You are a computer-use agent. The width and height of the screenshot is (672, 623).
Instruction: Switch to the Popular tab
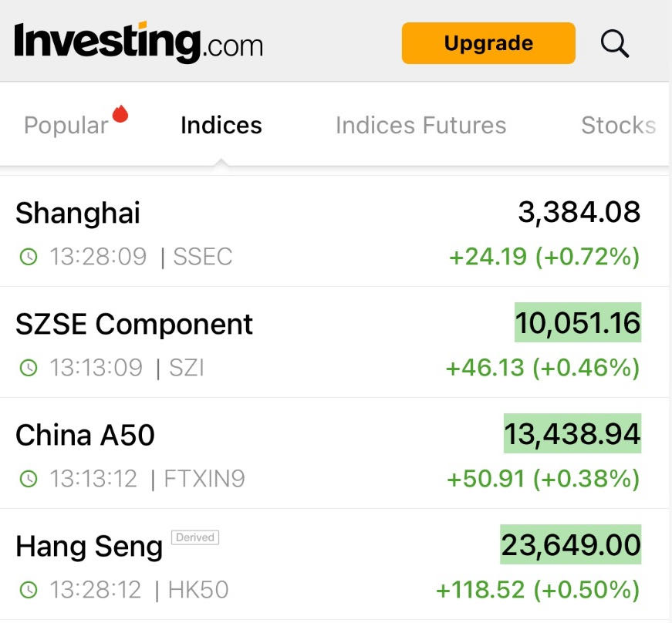pos(66,126)
